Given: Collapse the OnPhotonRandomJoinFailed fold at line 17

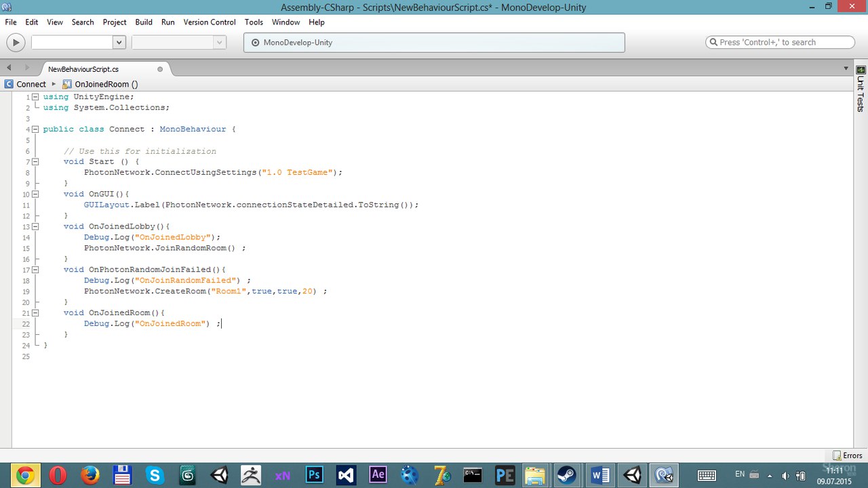Looking at the screenshot, I should tap(35, 270).
